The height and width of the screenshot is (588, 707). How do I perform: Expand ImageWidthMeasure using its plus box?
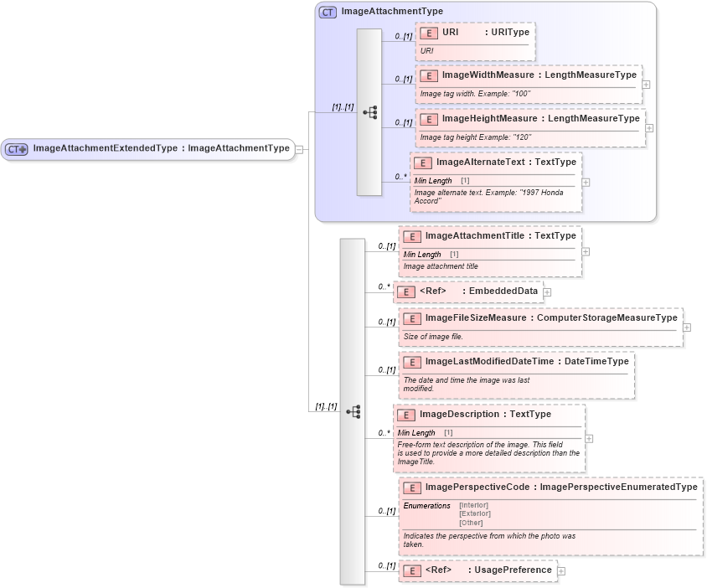pos(645,85)
